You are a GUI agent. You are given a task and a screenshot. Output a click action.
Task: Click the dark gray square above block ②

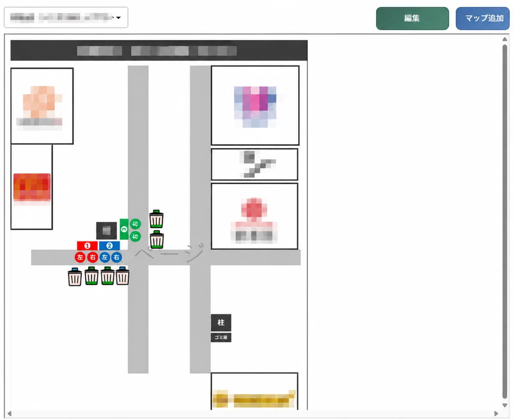coord(107,231)
